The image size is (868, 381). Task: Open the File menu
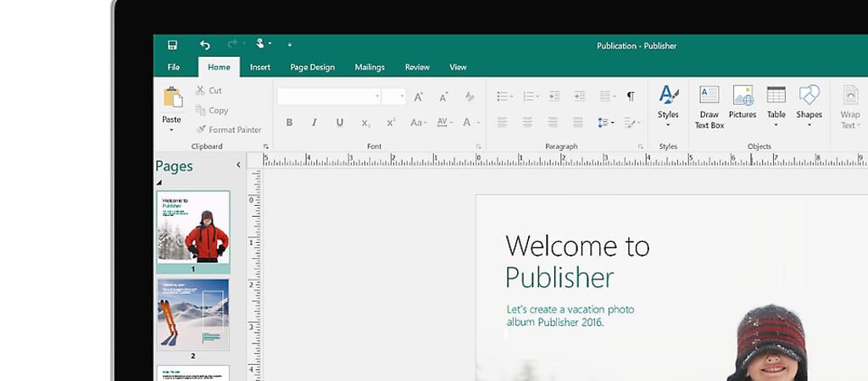[173, 68]
